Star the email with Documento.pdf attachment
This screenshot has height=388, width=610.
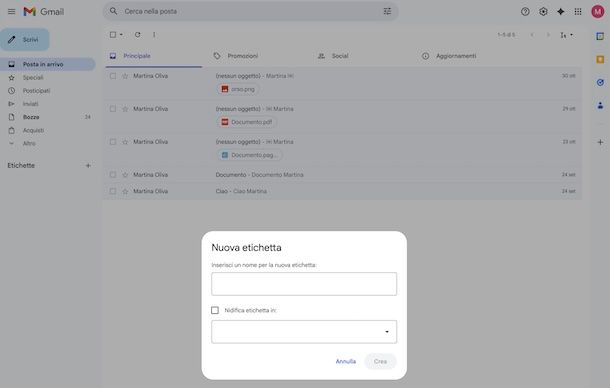click(x=125, y=109)
